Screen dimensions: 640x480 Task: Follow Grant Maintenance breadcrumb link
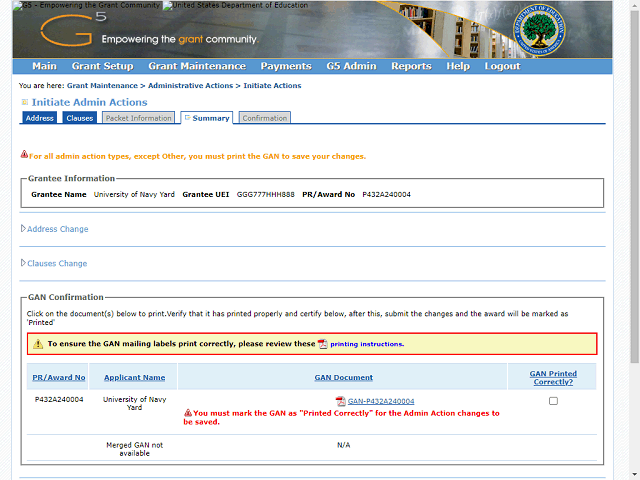102,86
